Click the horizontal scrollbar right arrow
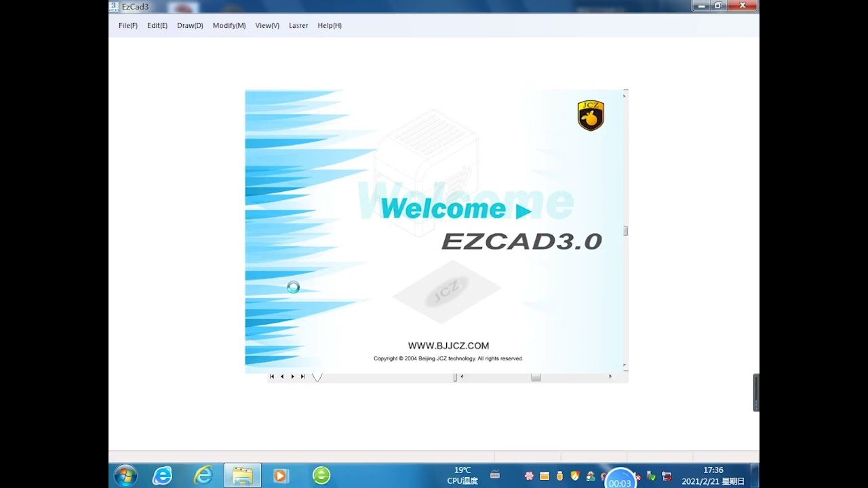 point(610,377)
